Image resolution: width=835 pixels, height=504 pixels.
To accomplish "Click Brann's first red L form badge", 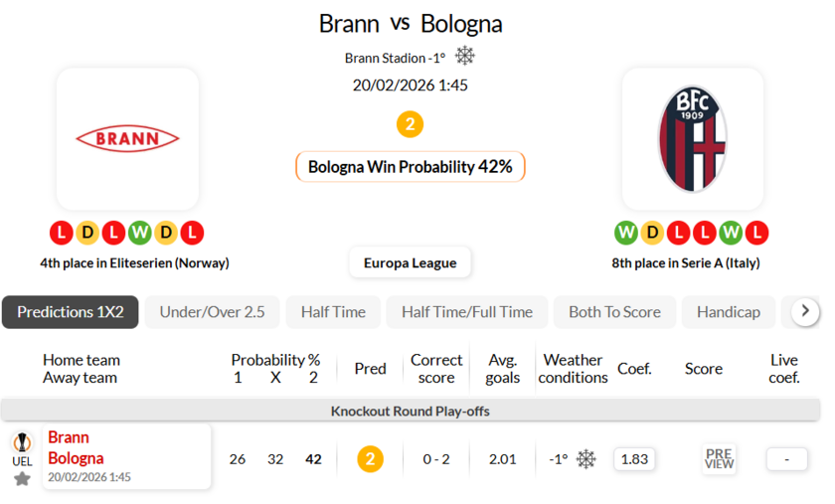I will point(62,233).
